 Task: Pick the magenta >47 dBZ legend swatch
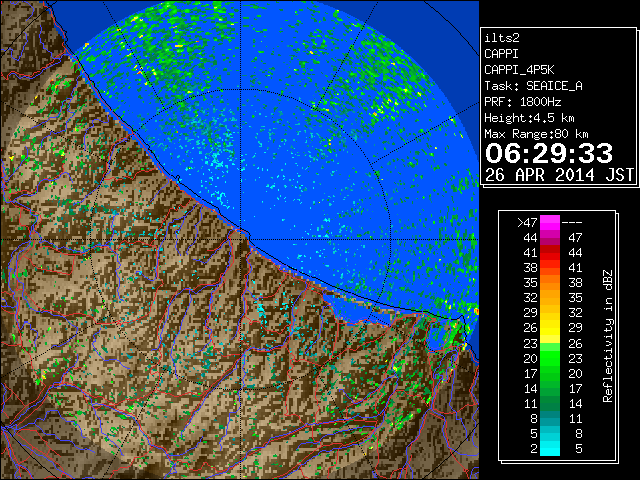click(550, 223)
